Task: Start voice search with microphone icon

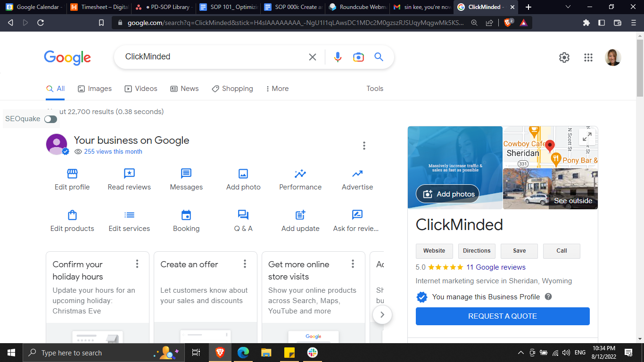Action: pyautogui.click(x=338, y=57)
